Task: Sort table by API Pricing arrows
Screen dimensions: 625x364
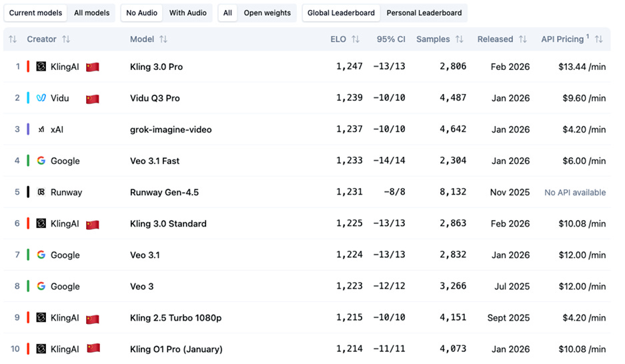Action: click(599, 39)
